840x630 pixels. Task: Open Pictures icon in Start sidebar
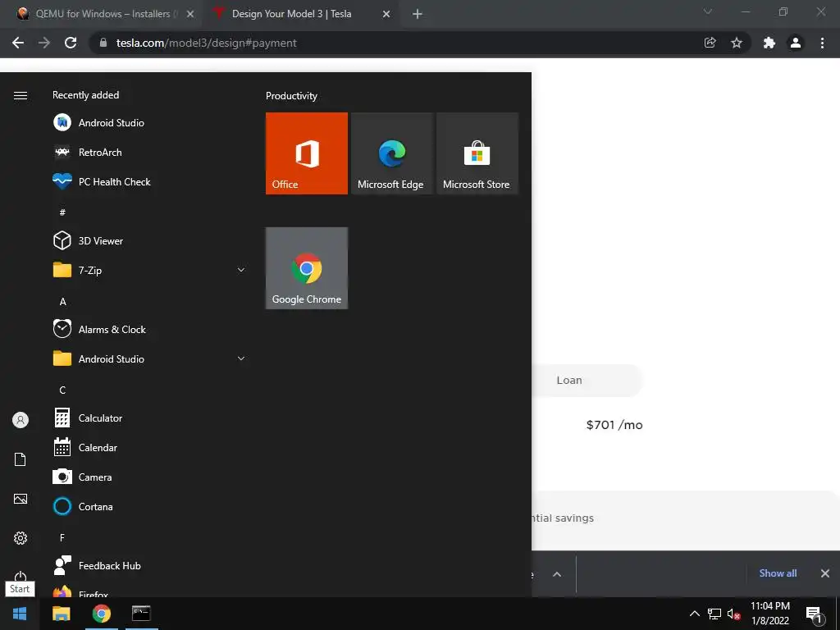(x=21, y=499)
